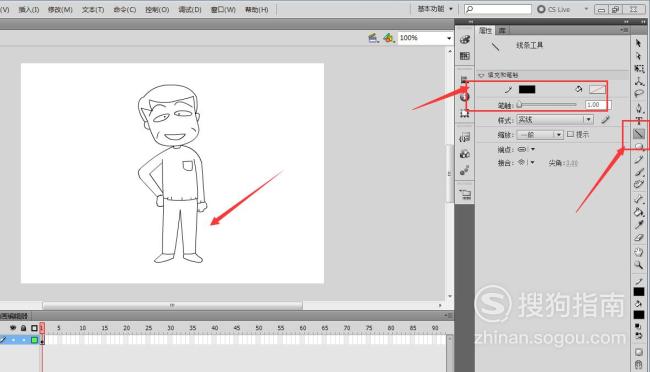Open the 调试(D) menu
Image resolution: width=650 pixels, height=372 pixels.
click(190, 9)
